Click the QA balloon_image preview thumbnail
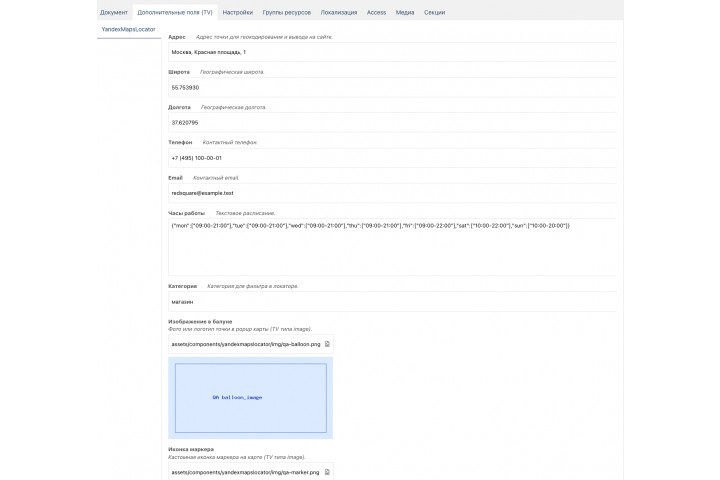 pos(251,398)
